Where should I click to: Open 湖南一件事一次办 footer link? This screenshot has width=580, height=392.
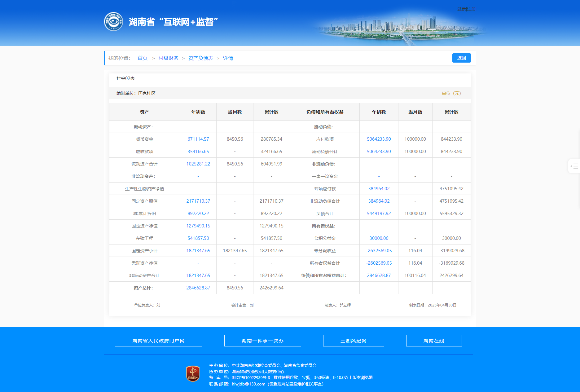(x=263, y=341)
